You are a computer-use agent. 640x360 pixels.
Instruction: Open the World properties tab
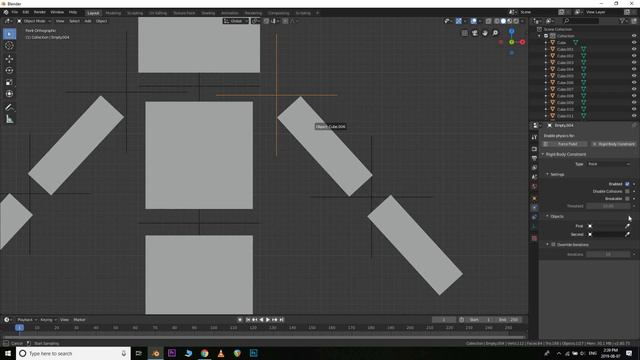click(x=534, y=187)
